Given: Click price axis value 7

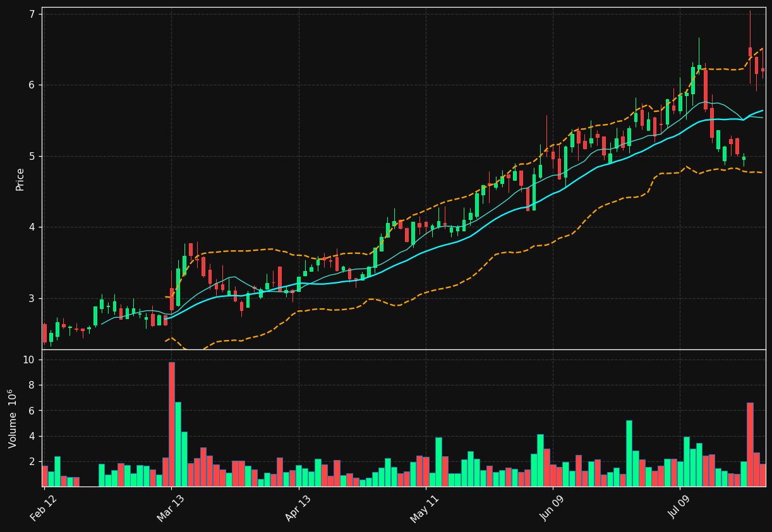Looking at the screenshot, I should (33, 14).
